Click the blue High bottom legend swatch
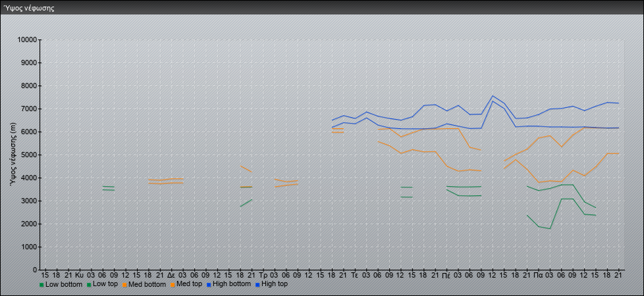 pyautogui.click(x=208, y=285)
